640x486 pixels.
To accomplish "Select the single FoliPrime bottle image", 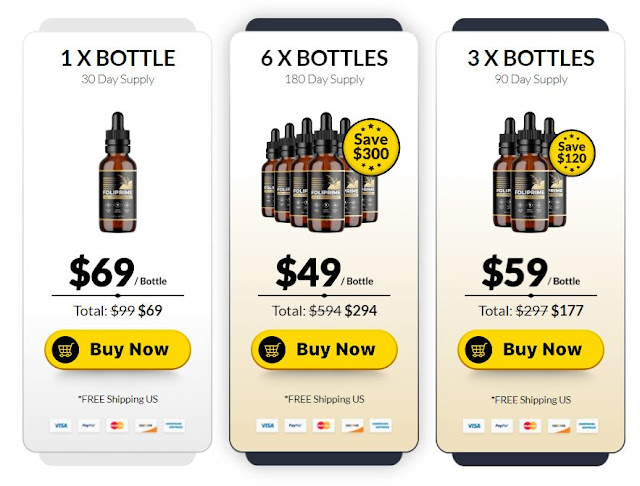I will [118, 172].
